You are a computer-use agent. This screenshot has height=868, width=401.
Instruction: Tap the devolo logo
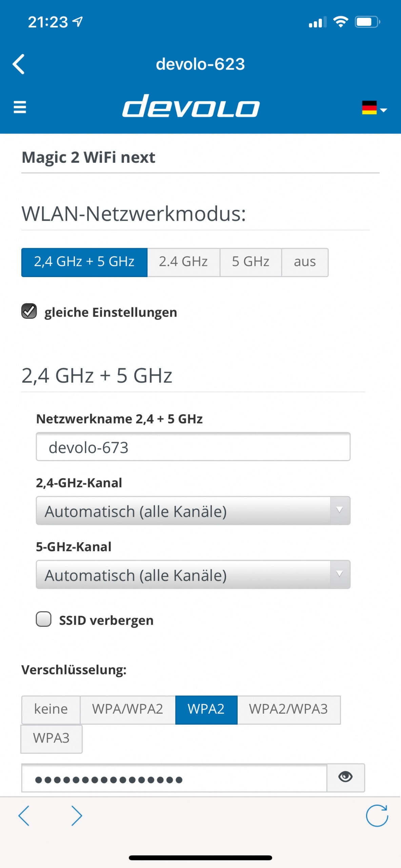pos(191,106)
